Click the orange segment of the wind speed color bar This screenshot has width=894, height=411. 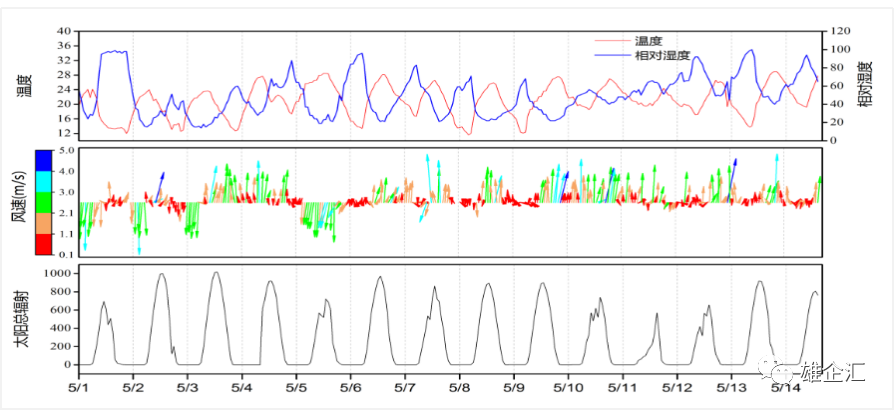tap(44, 223)
